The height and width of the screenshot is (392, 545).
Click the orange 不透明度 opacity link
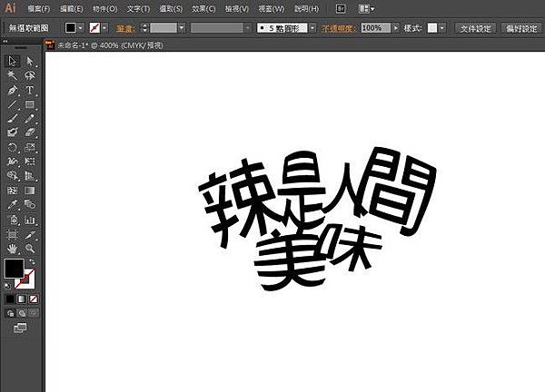point(338,28)
